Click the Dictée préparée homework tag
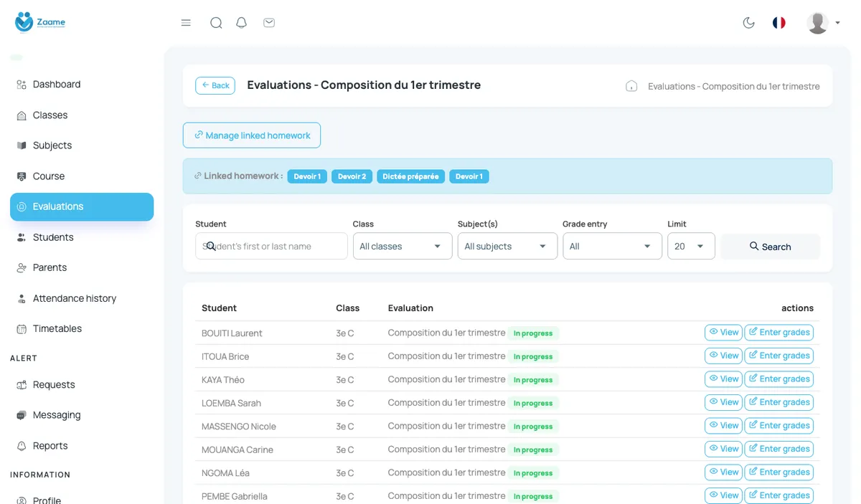Screen dimensions: 861x504 point(411,176)
